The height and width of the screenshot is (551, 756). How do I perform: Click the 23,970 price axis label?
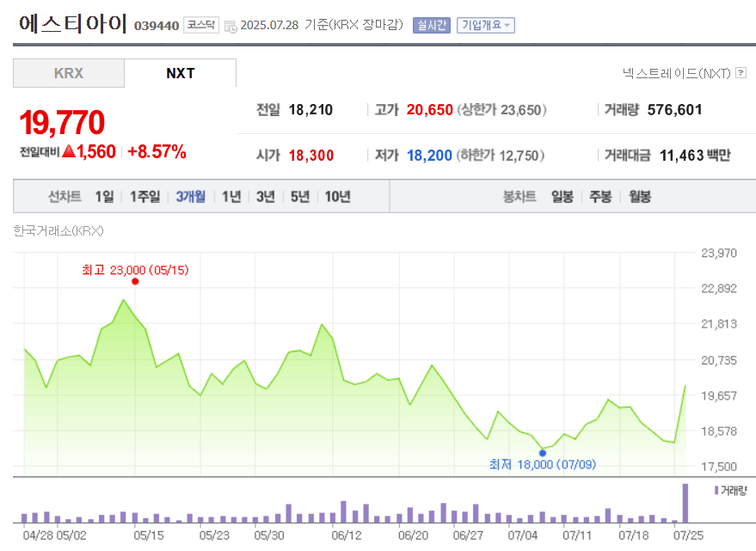click(x=719, y=253)
